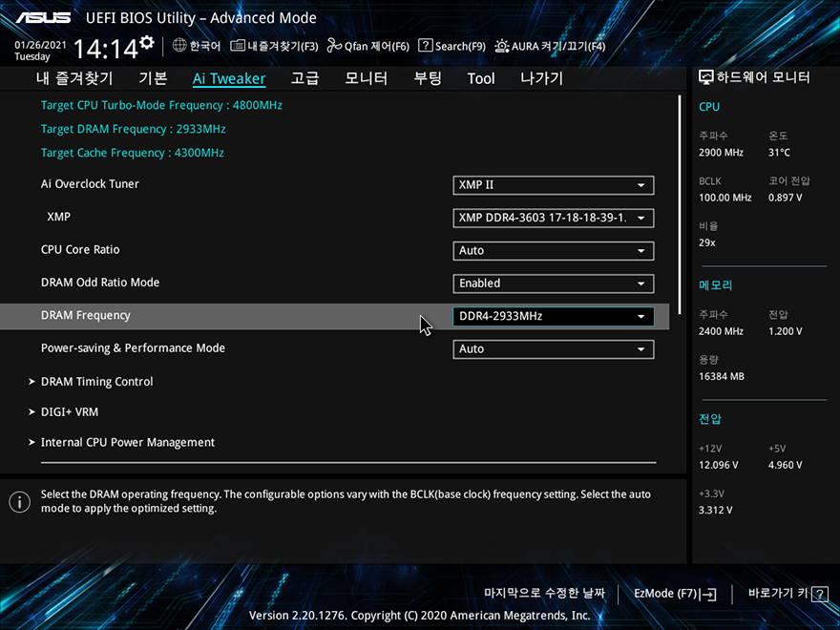Click core voltage value 0.897 V

[786, 198]
